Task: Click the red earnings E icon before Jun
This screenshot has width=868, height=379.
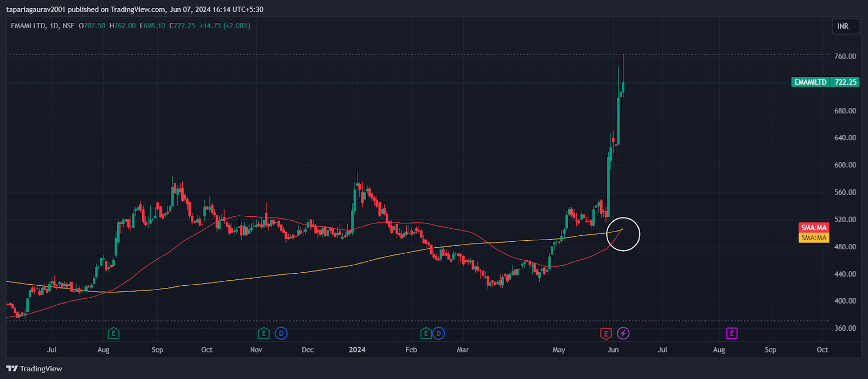Action: coord(605,333)
